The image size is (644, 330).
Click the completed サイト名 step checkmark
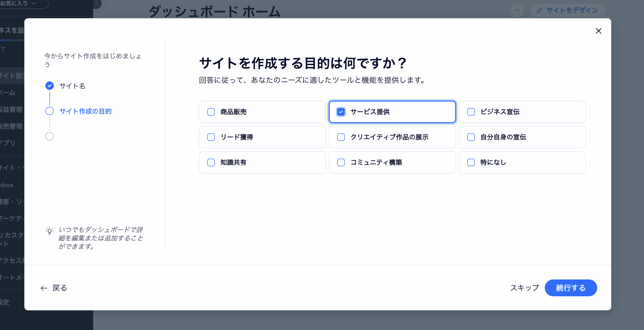(x=50, y=86)
